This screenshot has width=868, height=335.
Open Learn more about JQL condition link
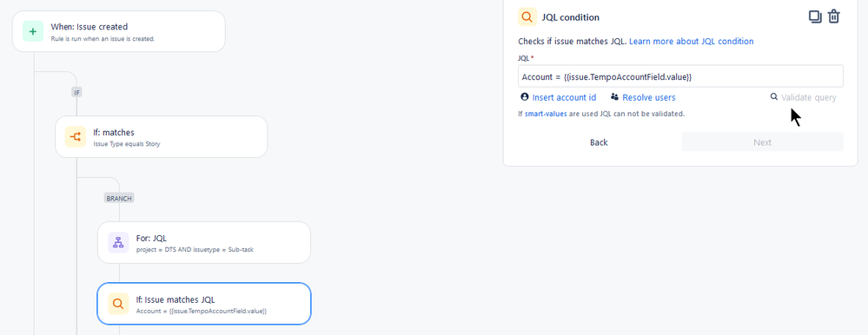(x=691, y=41)
